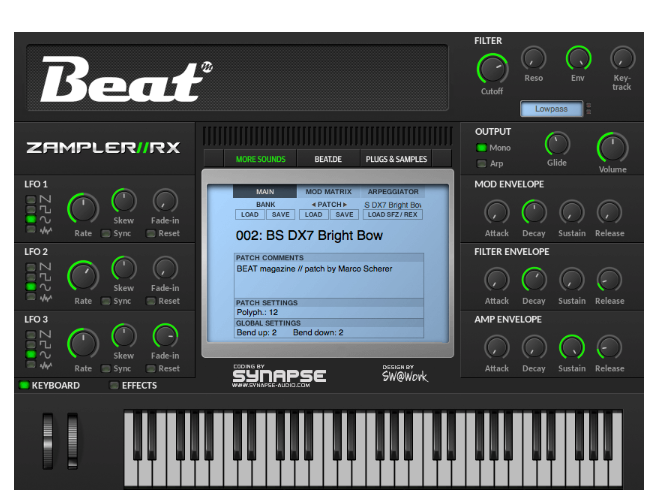The width and height of the screenshot is (648, 502).
Task: Open the More Sounds tab
Action: 260,159
